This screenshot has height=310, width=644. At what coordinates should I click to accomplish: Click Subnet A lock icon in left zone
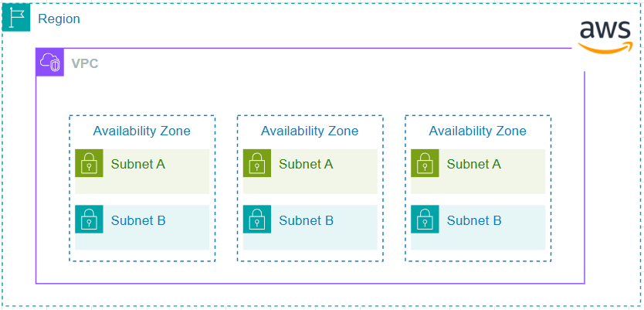[90, 164]
